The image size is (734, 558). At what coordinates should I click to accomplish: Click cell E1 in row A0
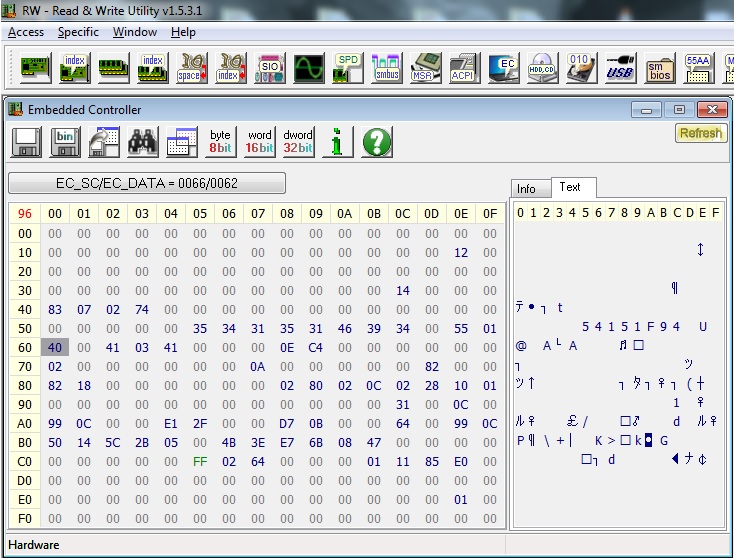click(x=171, y=424)
